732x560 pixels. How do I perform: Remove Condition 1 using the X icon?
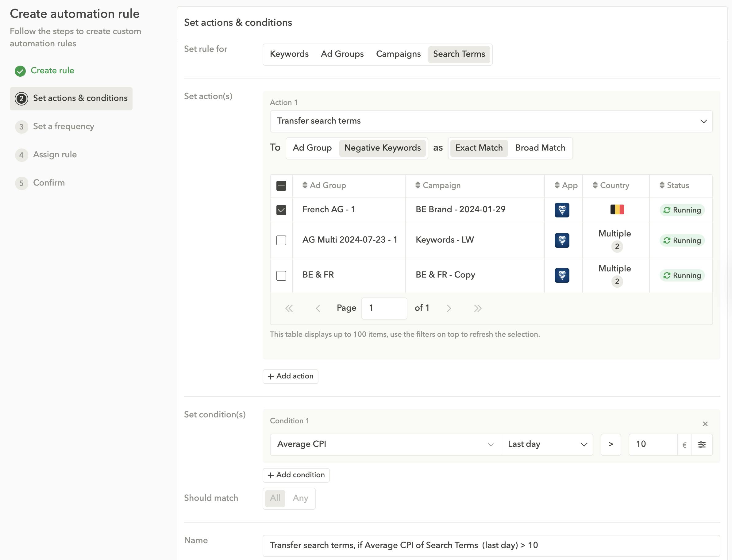pos(705,424)
